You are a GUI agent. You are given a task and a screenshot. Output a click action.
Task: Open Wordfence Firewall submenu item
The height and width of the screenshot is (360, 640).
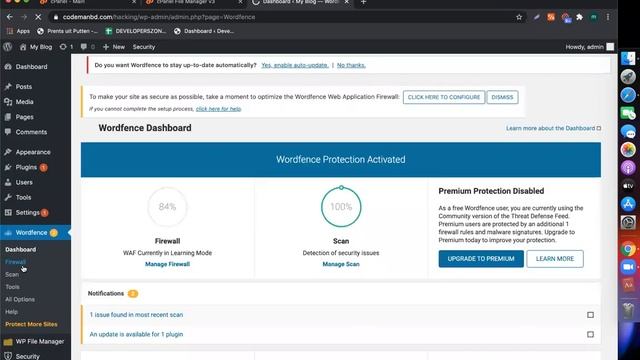[x=16, y=262]
